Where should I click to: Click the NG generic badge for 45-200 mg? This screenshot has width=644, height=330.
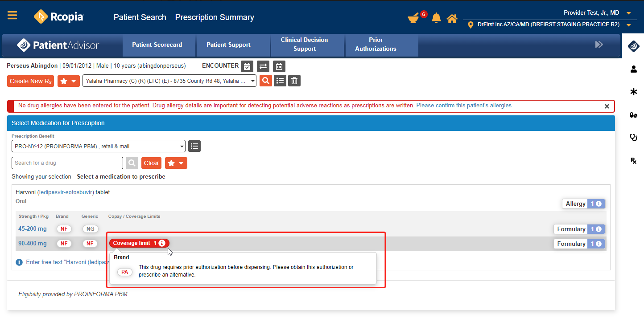coord(91,229)
